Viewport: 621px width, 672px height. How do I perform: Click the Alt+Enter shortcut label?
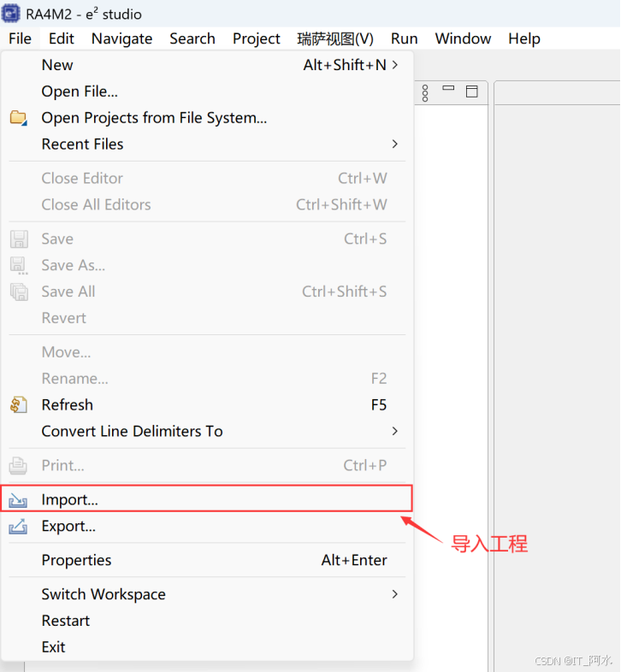354,560
